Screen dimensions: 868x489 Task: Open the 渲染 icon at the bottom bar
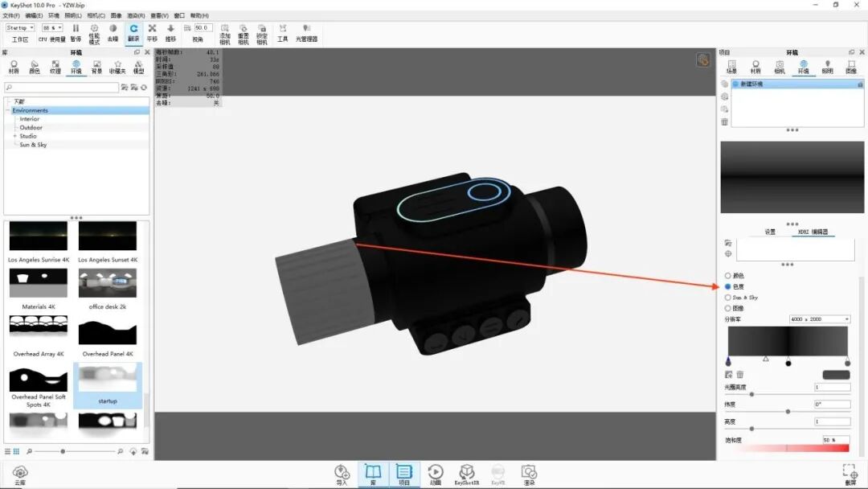click(530, 473)
